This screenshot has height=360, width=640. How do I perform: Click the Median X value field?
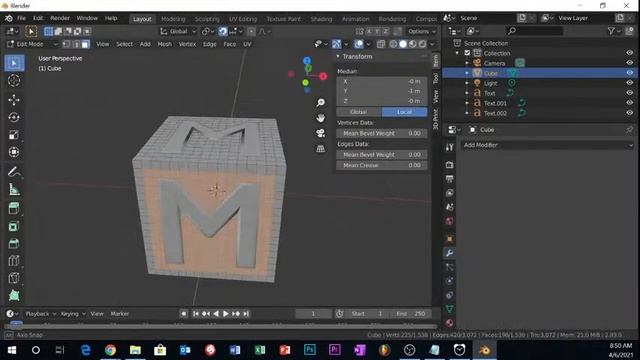pos(382,81)
